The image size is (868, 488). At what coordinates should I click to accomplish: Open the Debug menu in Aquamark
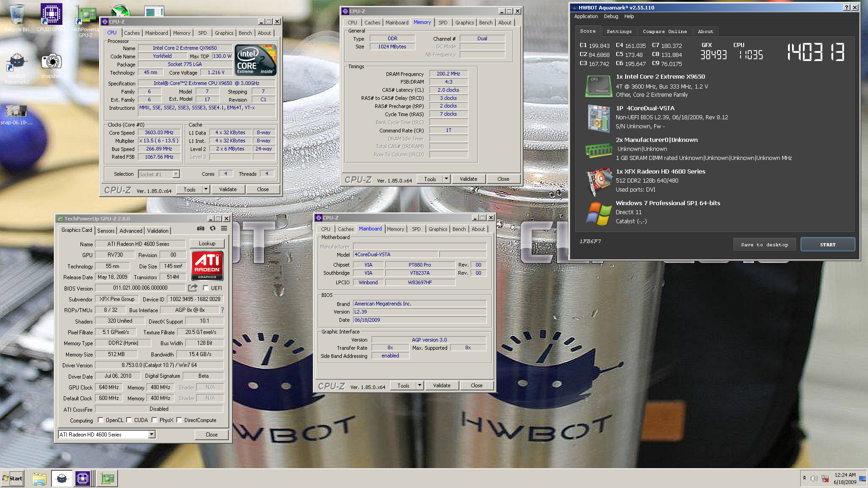(611, 16)
